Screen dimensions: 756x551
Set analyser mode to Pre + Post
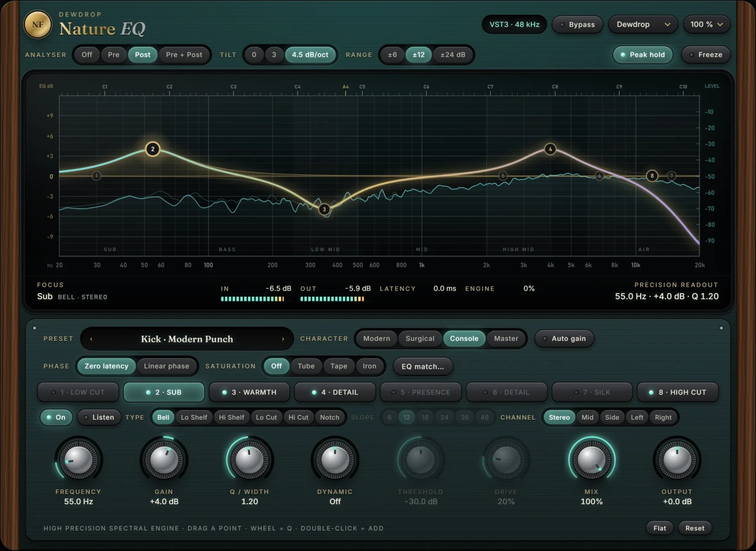coord(184,55)
